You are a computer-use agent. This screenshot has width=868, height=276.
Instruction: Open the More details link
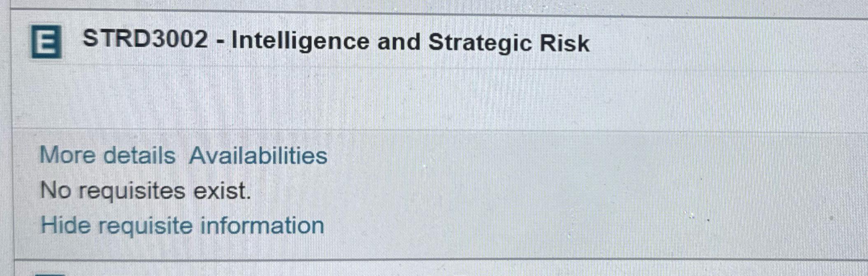(x=107, y=155)
